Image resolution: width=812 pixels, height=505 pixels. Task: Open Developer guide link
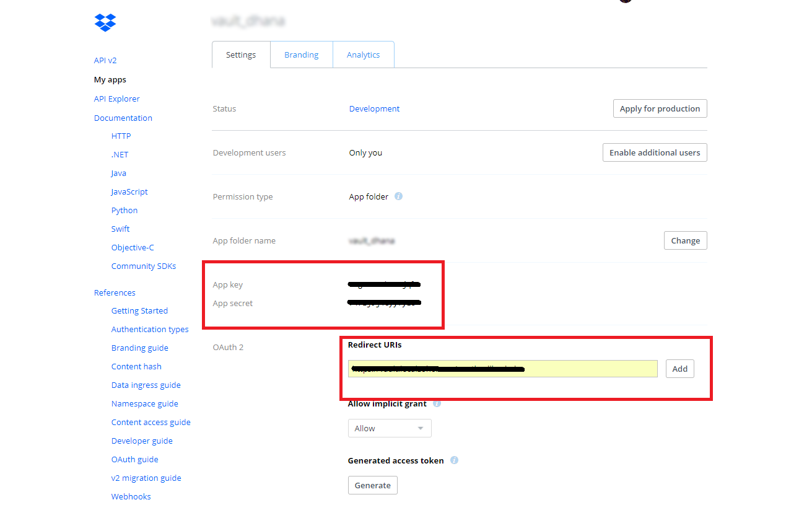pyautogui.click(x=142, y=441)
